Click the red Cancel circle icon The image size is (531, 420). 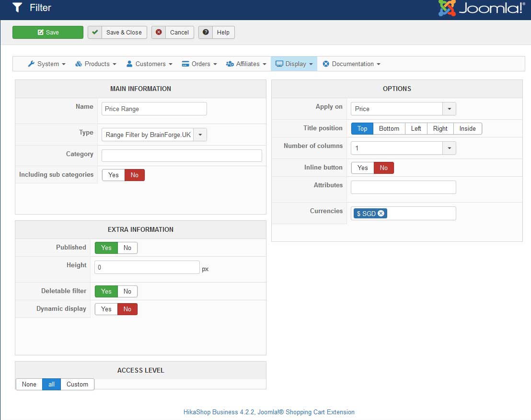[158, 32]
